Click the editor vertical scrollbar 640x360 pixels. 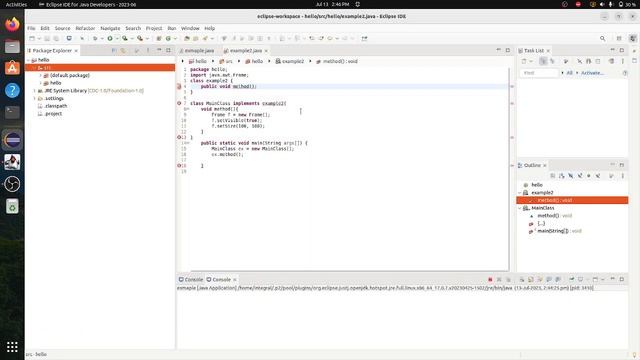[x=510, y=169]
